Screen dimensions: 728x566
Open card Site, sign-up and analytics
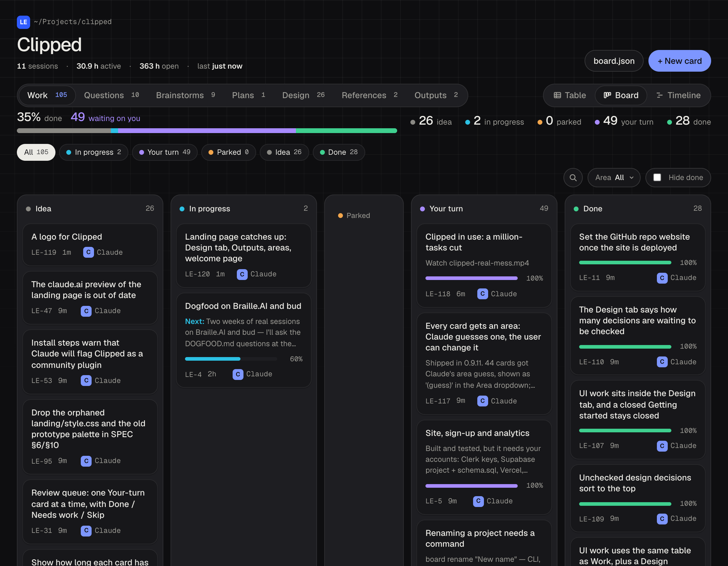click(484, 467)
